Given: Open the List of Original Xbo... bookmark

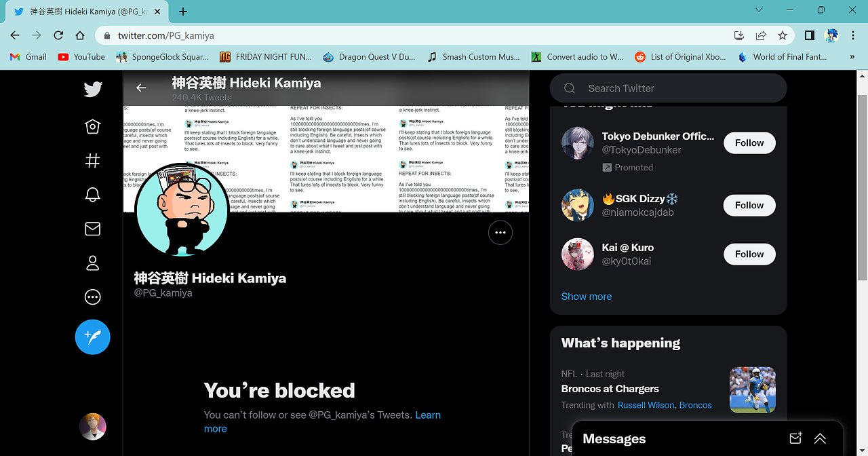Looking at the screenshot, I should [680, 57].
